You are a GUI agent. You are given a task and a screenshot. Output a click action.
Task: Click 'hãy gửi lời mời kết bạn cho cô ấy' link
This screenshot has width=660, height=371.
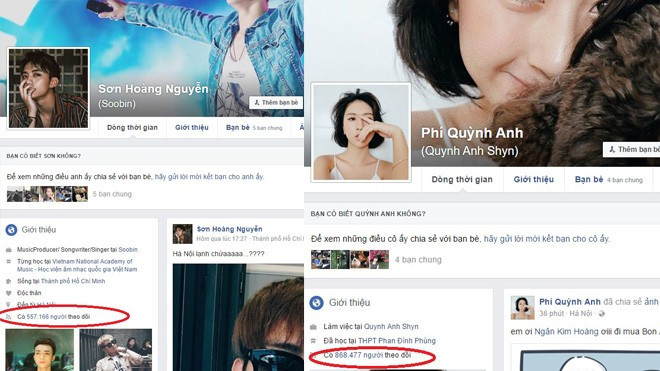[546, 239]
